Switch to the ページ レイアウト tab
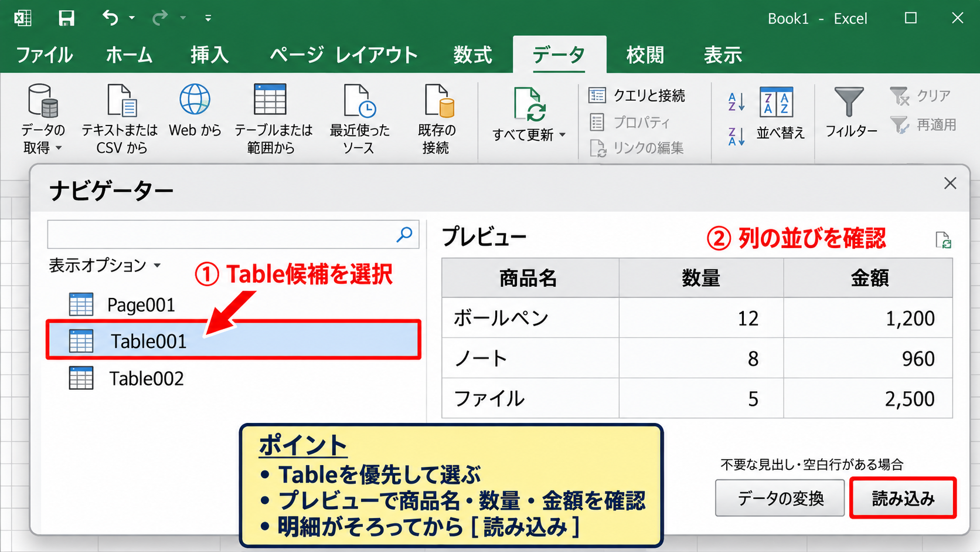This screenshot has height=552, width=980. pyautogui.click(x=343, y=55)
